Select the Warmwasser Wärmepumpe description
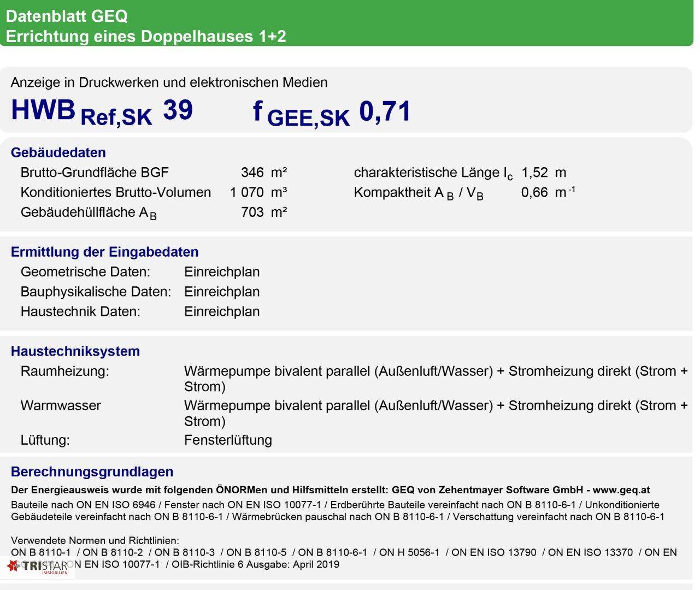700x590 pixels. coord(436,414)
